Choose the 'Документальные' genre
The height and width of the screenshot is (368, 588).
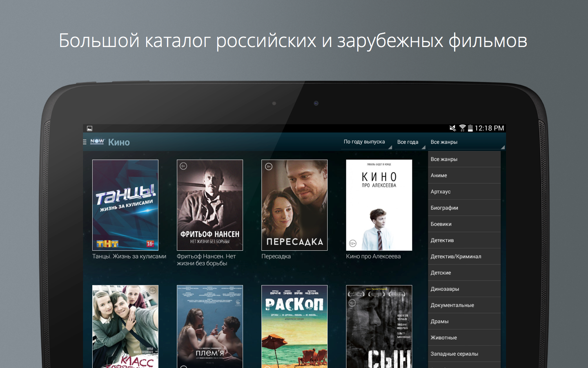point(464,305)
